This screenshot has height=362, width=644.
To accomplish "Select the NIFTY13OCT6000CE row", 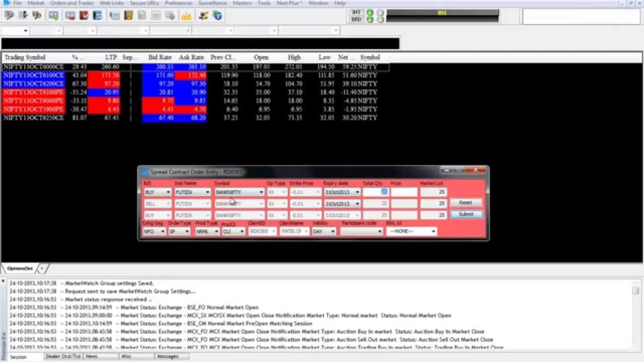I will click(196, 66).
